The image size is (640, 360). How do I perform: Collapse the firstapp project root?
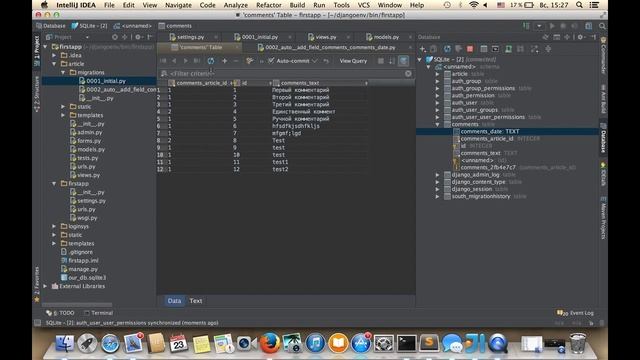pos(46,47)
